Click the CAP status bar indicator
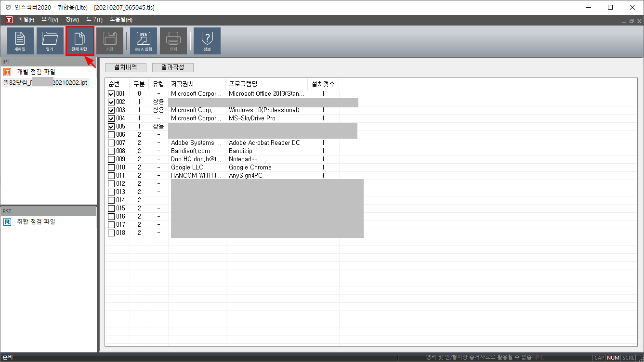This screenshot has height=362, width=644. [x=599, y=358]
